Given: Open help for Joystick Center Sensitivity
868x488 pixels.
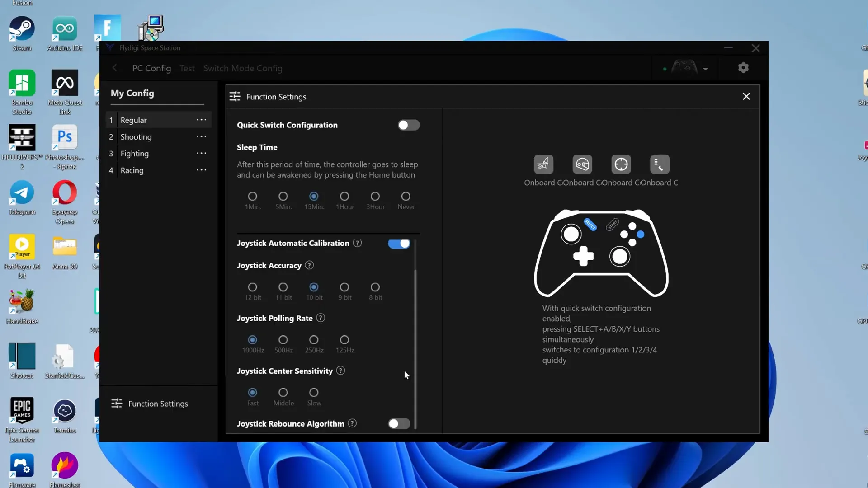Looking at the screenshot, I should 341,371.
